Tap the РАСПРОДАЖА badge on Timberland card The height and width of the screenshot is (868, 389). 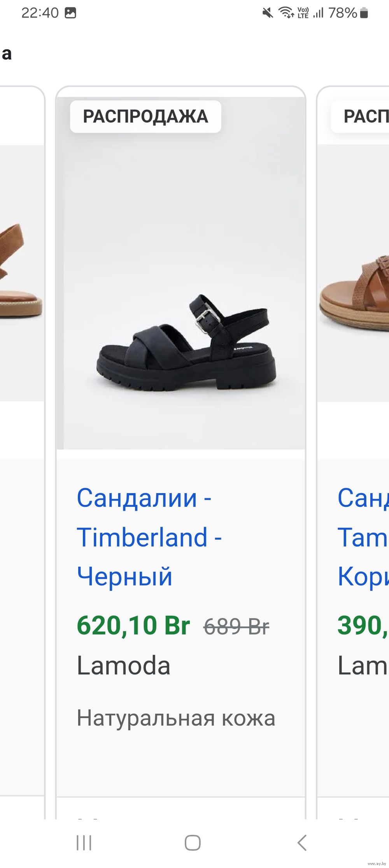145,116
